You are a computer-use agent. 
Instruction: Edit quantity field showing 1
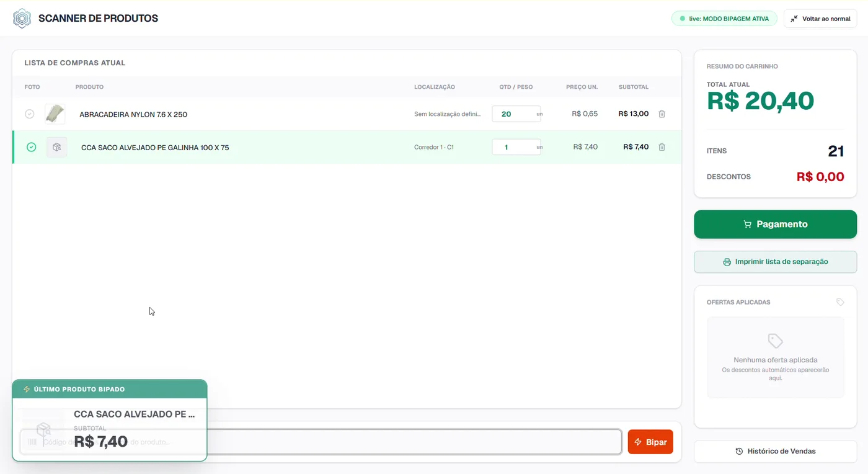tap(516, 147)
